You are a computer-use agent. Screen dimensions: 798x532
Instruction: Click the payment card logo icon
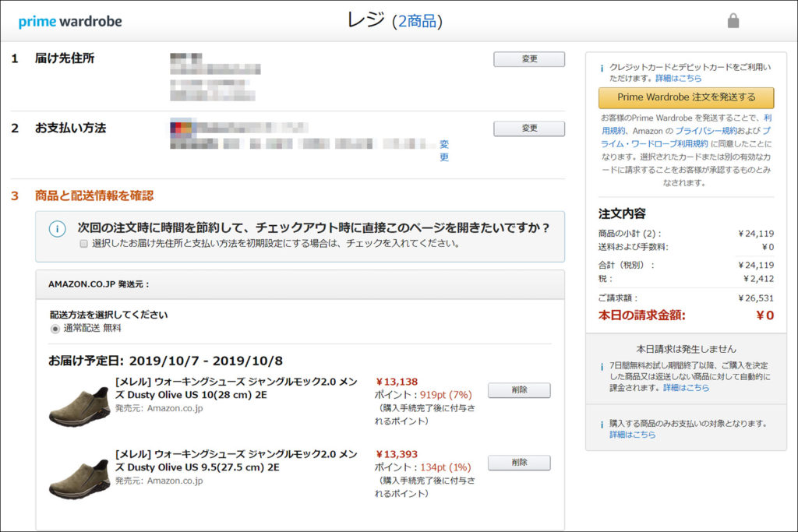click(x=181, y=127)
